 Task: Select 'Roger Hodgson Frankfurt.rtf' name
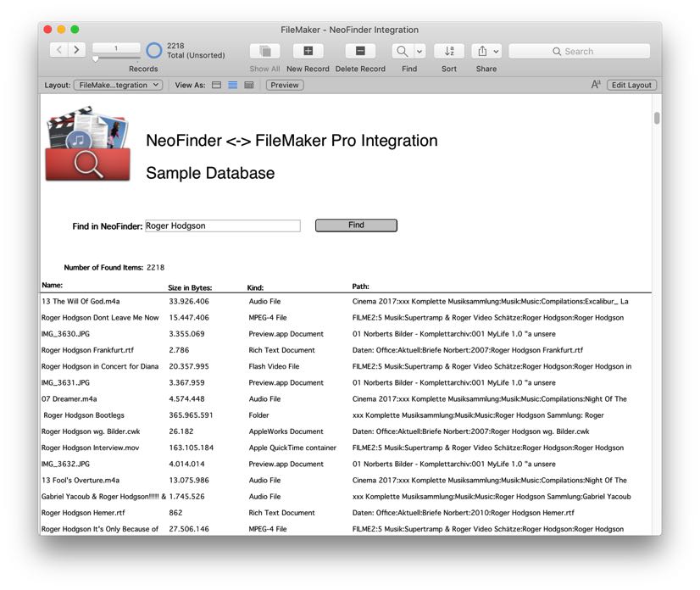point(87,350)
